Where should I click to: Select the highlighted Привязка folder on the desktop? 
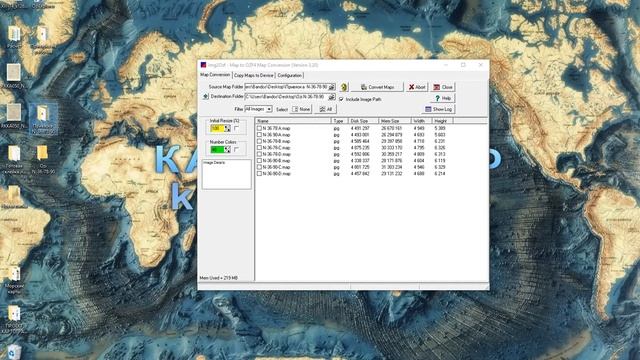[x=43, y=119]
